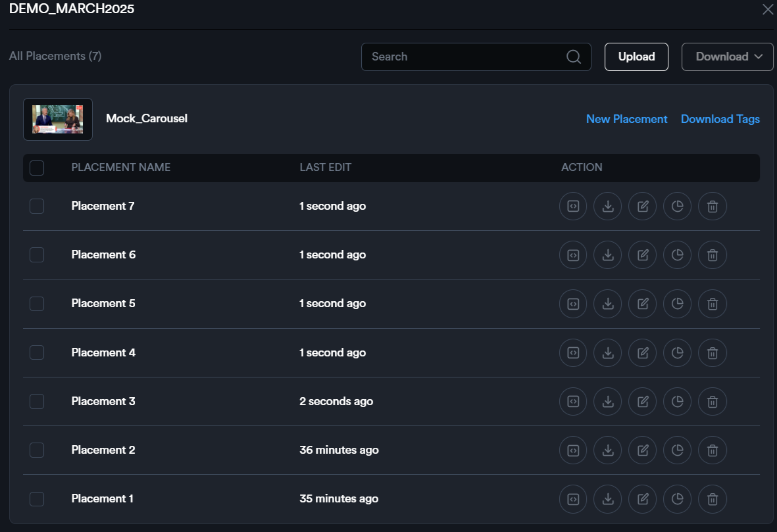Delete Placement 1 using the trash icon
This screenshot has width=777, height=532.
point(713,499)
